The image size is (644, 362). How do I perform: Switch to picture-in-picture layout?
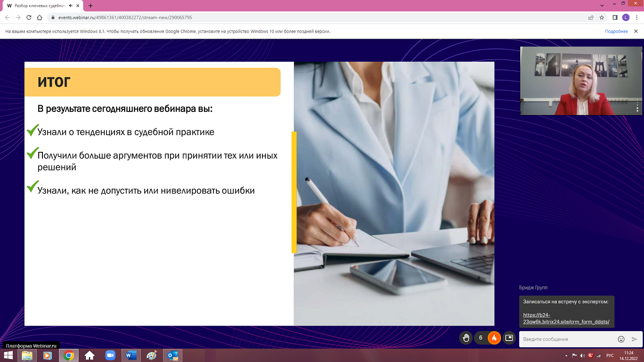[x=509, y=338]
